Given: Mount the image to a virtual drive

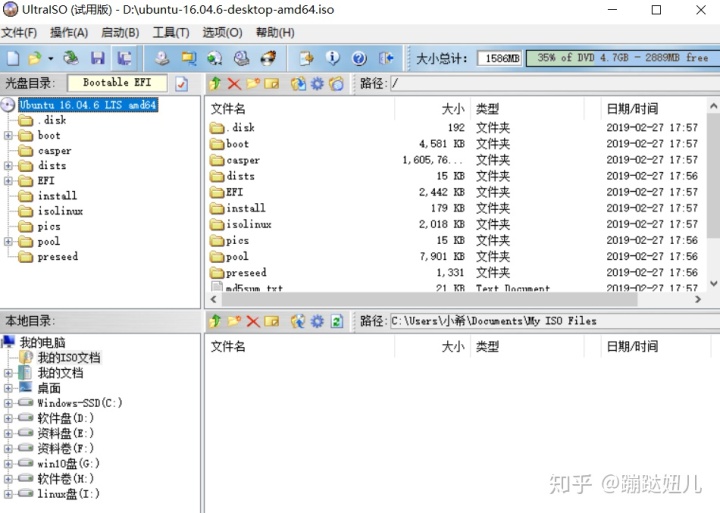Looking at the screenshot, I should tap(242, 58).
